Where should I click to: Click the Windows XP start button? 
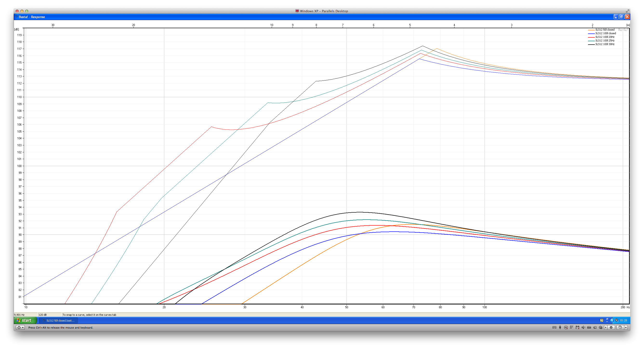pos(25,320)
